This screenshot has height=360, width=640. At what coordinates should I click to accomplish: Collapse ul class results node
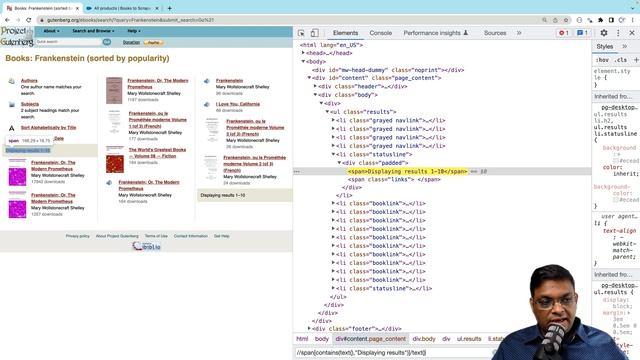tap(327, 111)
